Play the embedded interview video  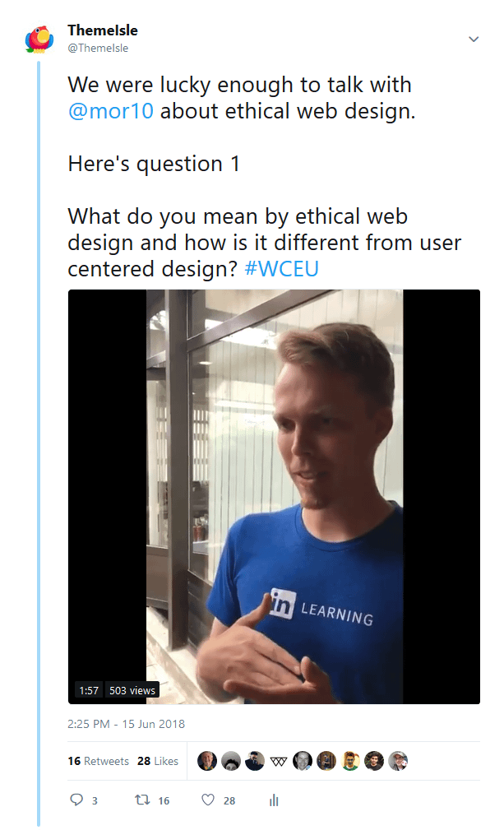274,496
